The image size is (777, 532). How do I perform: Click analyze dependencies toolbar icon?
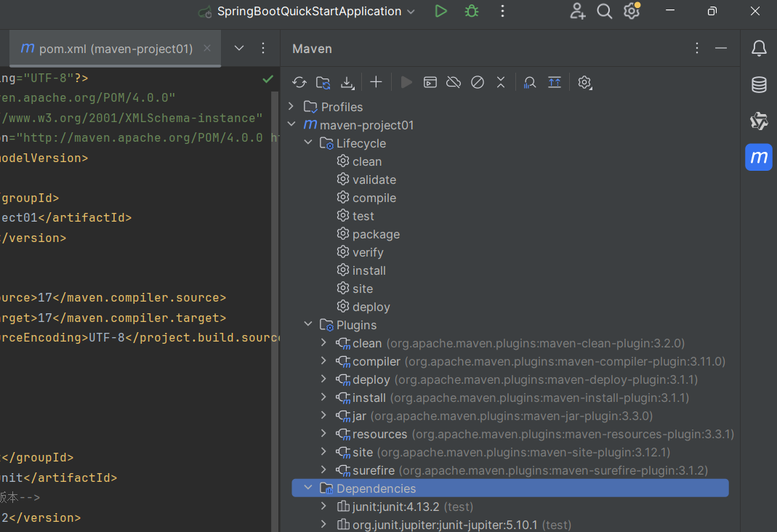(530, 82)
